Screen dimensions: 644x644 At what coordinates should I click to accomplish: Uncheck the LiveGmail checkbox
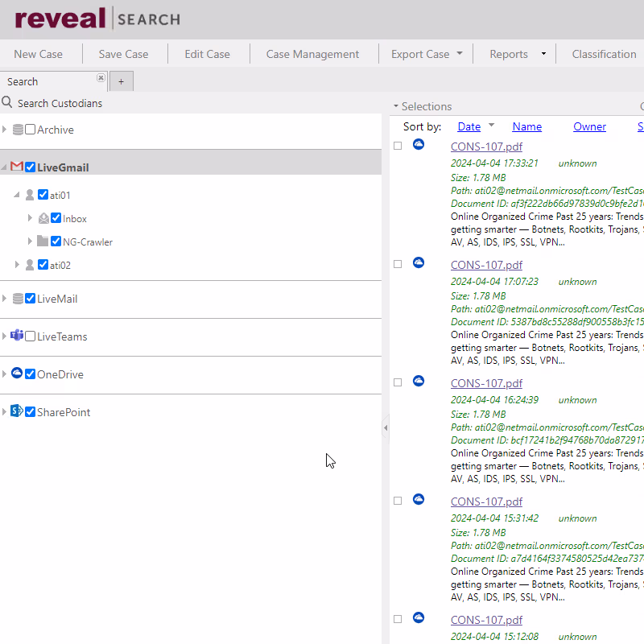(30, 167)
